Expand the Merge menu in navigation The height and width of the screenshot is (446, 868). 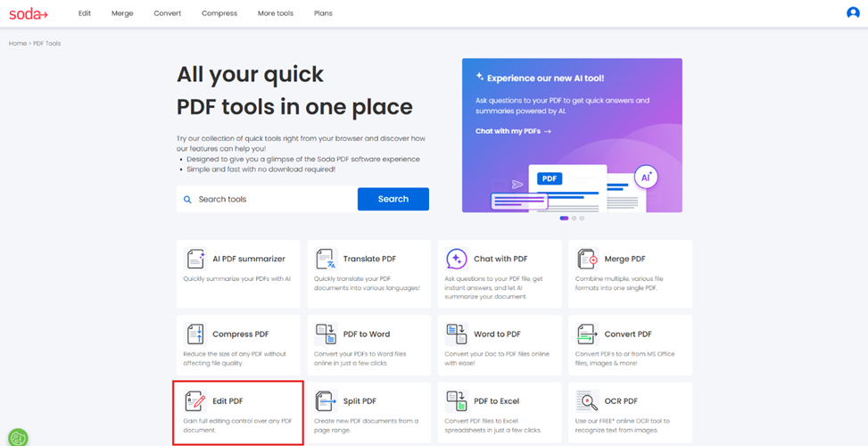pos(122,13)
